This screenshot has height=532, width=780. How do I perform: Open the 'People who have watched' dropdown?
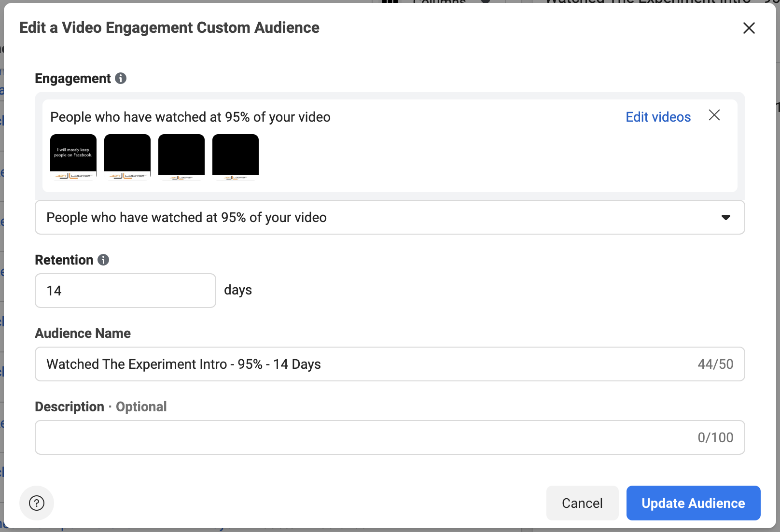click(x=390, y=217)
